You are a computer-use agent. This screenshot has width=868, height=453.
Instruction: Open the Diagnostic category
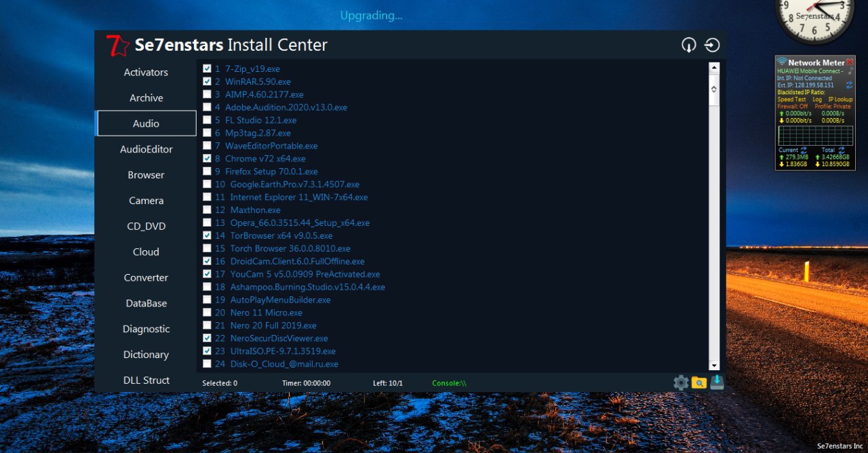coord(146,329)
